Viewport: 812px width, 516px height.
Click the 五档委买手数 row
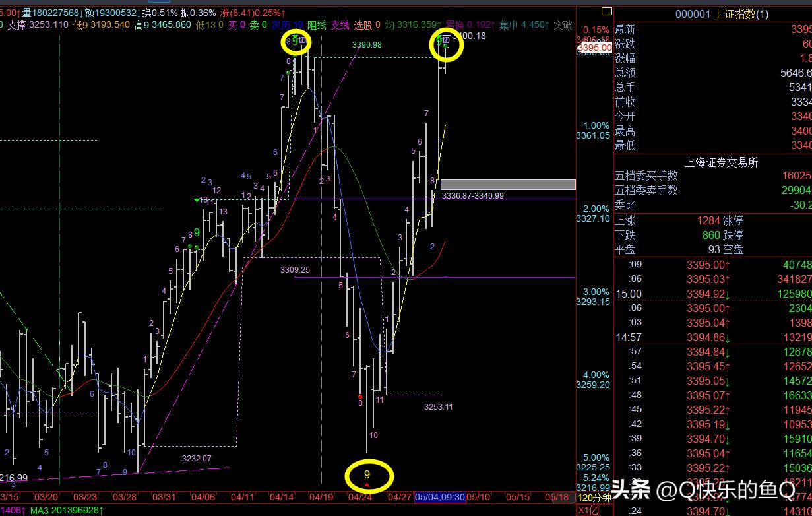click(713, 176)
